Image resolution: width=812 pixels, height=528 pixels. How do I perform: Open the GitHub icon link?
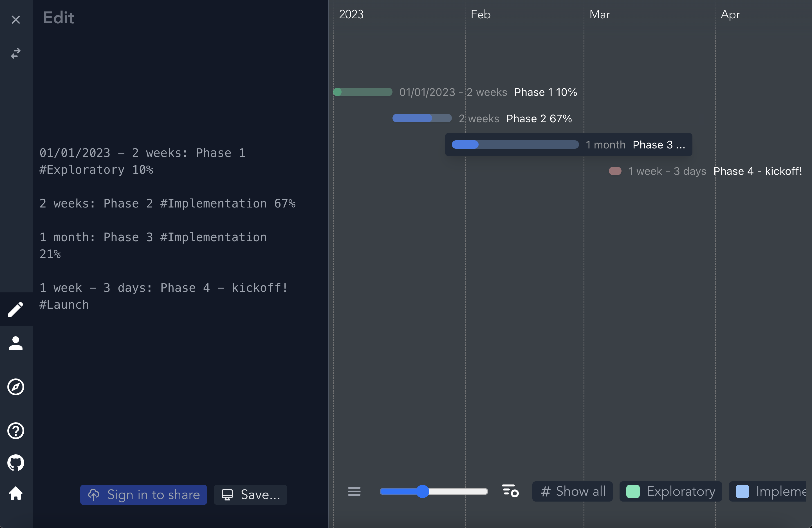click(16, 462)
